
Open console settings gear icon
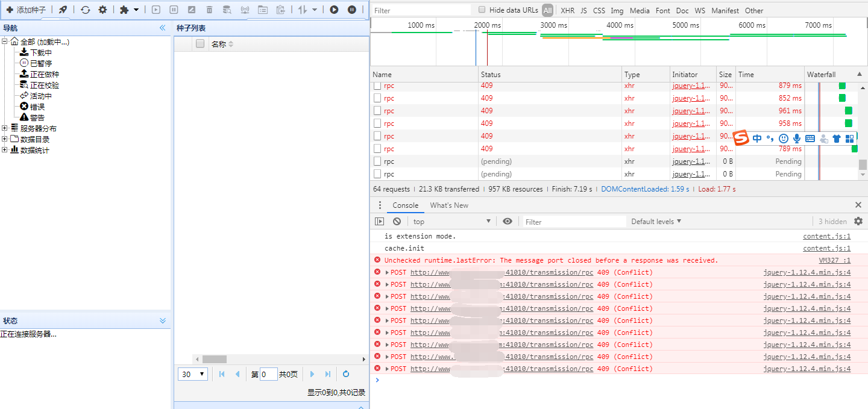click(x=858, y=222)
